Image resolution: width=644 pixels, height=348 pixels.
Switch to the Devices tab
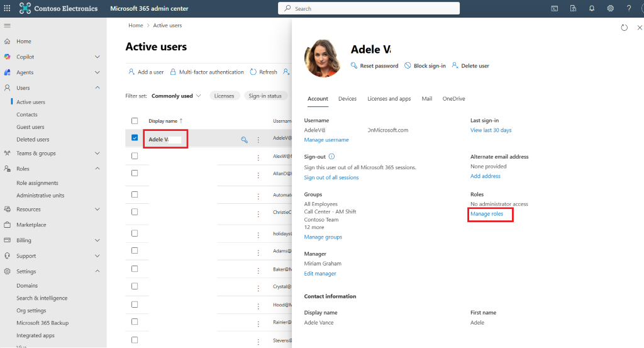coord(347,99)
